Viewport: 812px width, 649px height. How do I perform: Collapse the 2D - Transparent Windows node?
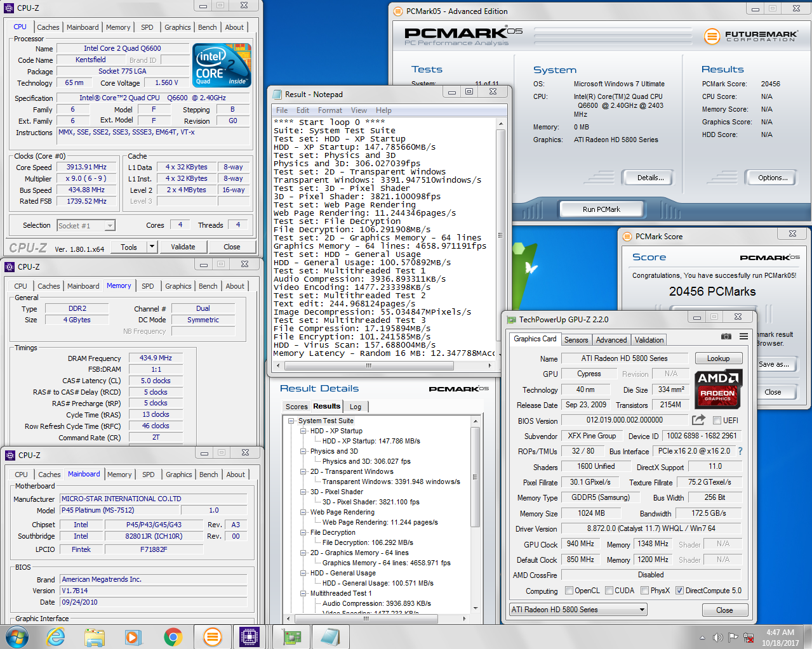(x=303, y=471)
